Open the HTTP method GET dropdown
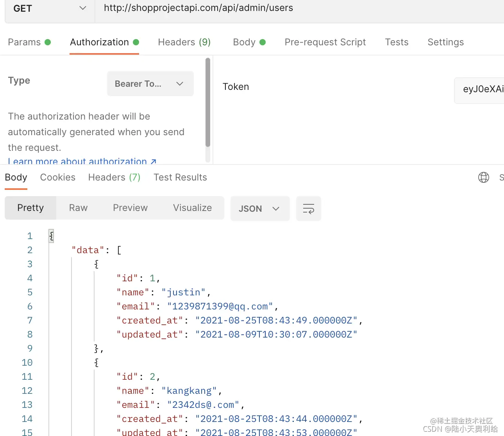This screenshot has height=436, width=504. click(x=50, y=9)
